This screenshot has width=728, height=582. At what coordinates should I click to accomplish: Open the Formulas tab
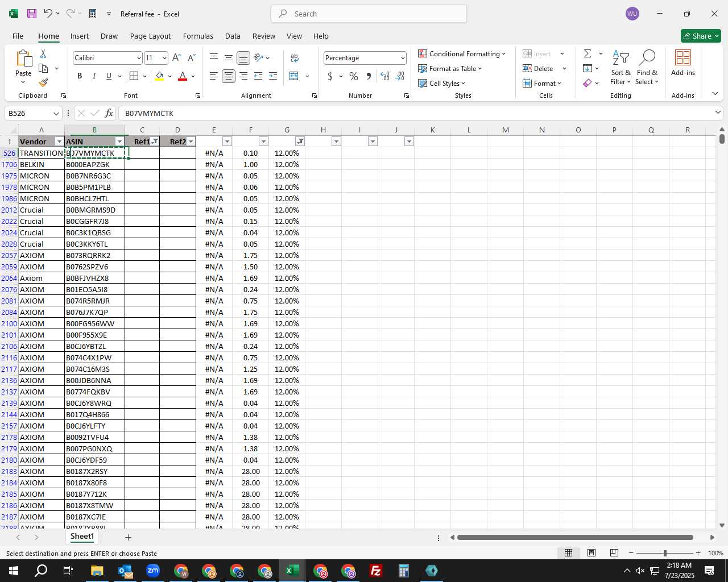pos(198,36)
